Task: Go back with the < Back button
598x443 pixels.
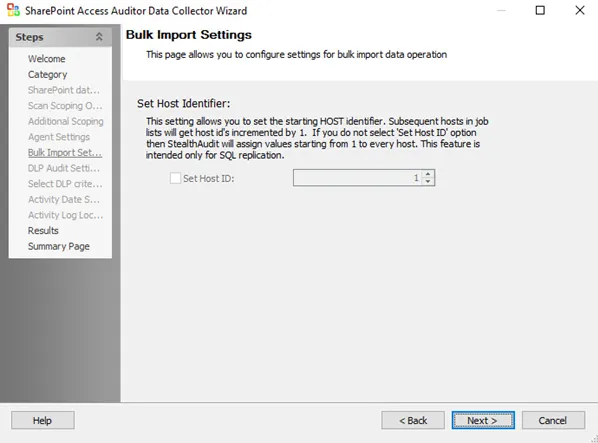Action: [x=413, y=420]
